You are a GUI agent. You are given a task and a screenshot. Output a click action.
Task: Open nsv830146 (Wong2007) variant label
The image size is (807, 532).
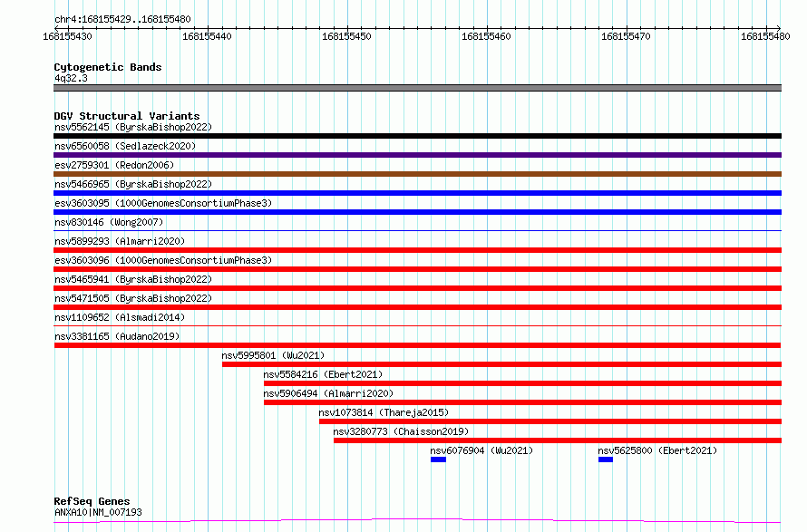click(x=109, y=222)
